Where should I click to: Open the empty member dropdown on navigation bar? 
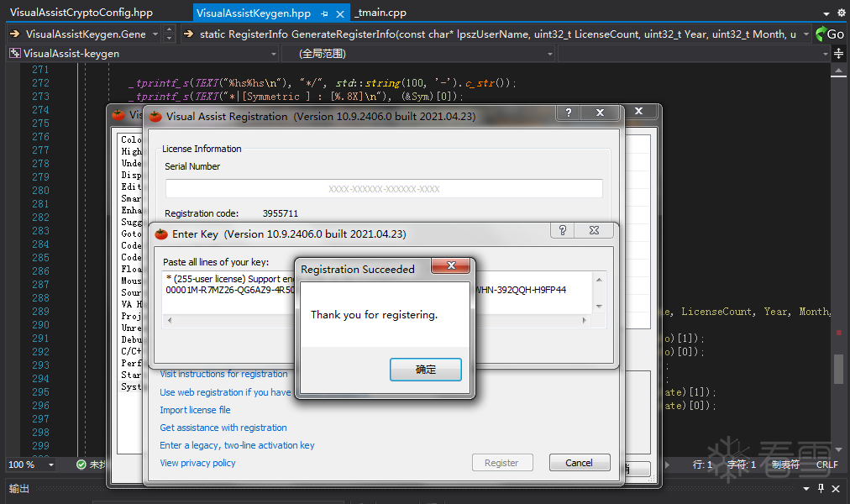point(826,54)
